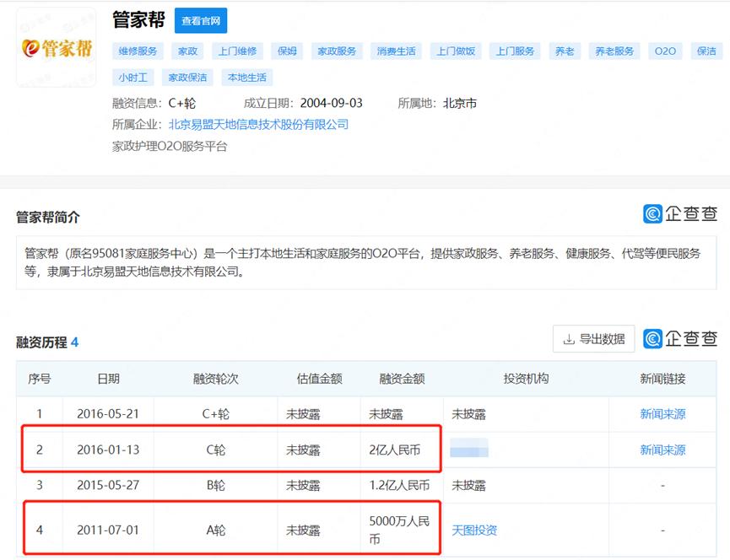Select the 家政 tag
The width and height of the screenshot is (730, 560).
pyautogui.click(x=187, y=51)
